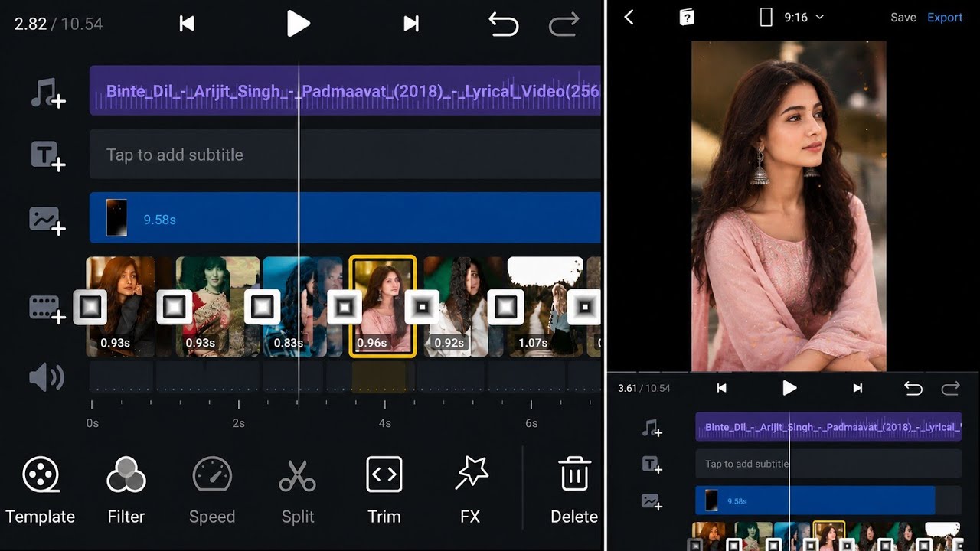The image size is (980, 551).
Task: Choose the Split scissors tool
Action: (x=298, y=491)
